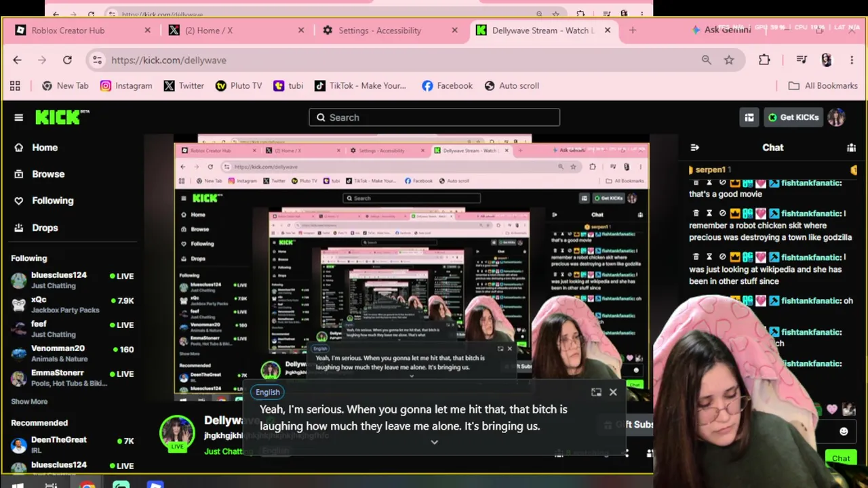Open the Kick user avatar menu
Viewport: 868px width, 488px height.
point(836,117)
